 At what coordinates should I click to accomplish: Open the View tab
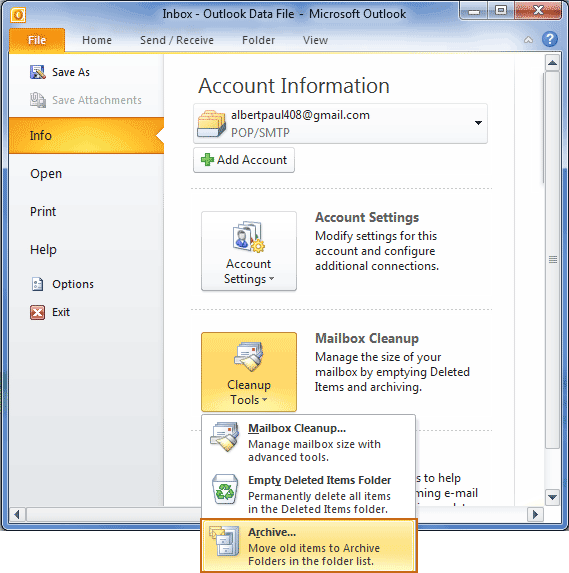[315, 40]
